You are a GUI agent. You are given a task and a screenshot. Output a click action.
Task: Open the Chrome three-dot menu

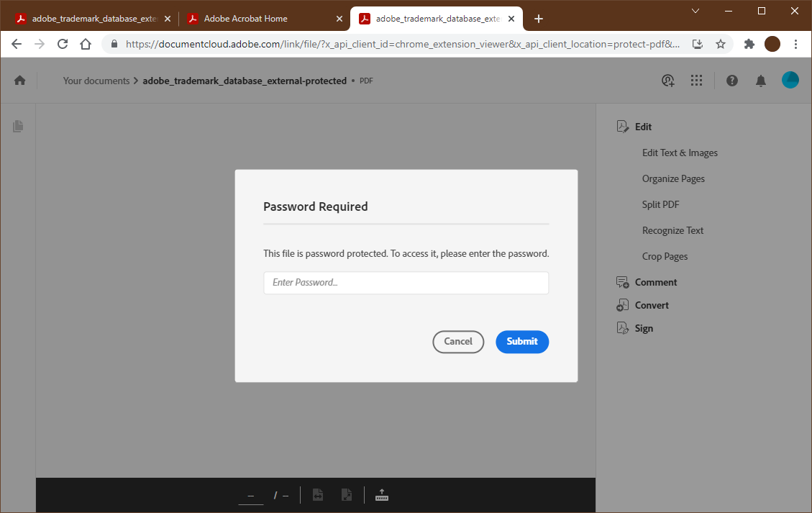796,44
